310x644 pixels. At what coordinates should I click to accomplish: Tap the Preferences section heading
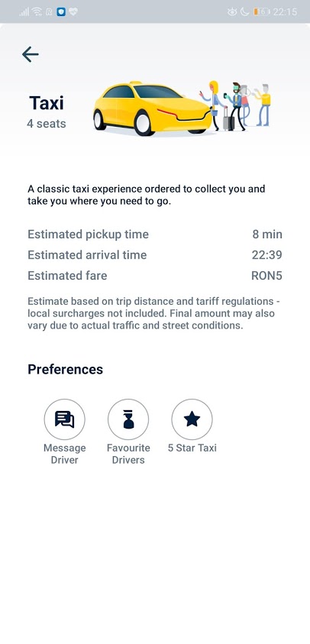point(66,369)
